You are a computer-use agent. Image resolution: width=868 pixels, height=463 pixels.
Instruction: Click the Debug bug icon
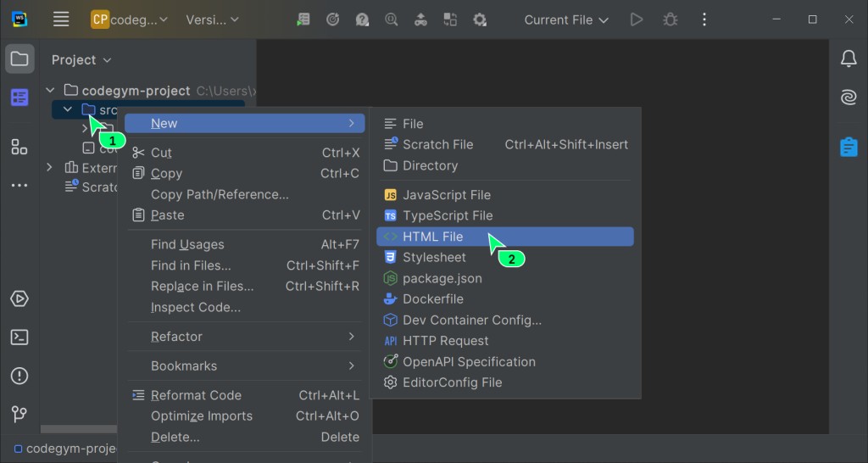click(670, 20)
